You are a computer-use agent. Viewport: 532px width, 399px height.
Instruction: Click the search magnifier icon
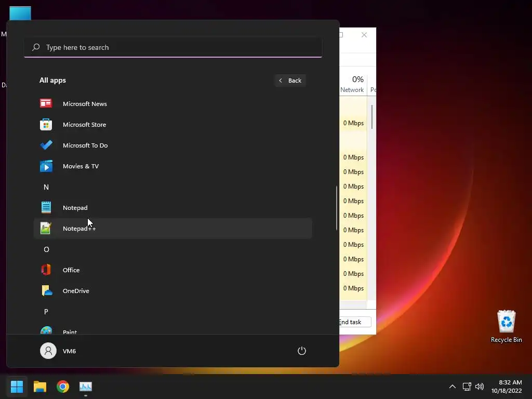coord(36,47)
